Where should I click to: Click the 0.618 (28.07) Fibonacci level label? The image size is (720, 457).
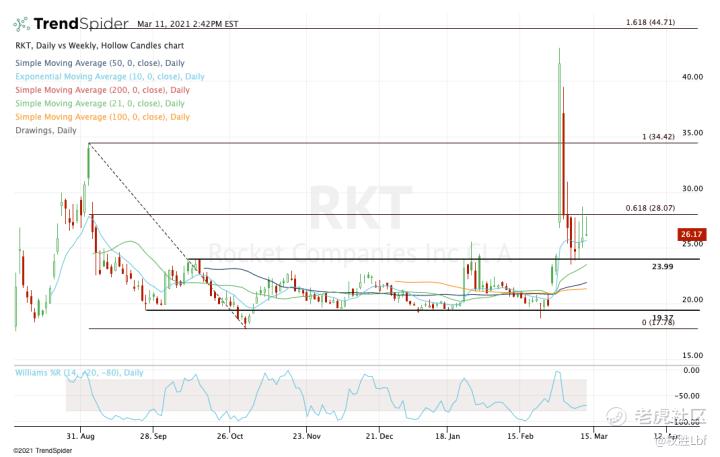(650, 208)
